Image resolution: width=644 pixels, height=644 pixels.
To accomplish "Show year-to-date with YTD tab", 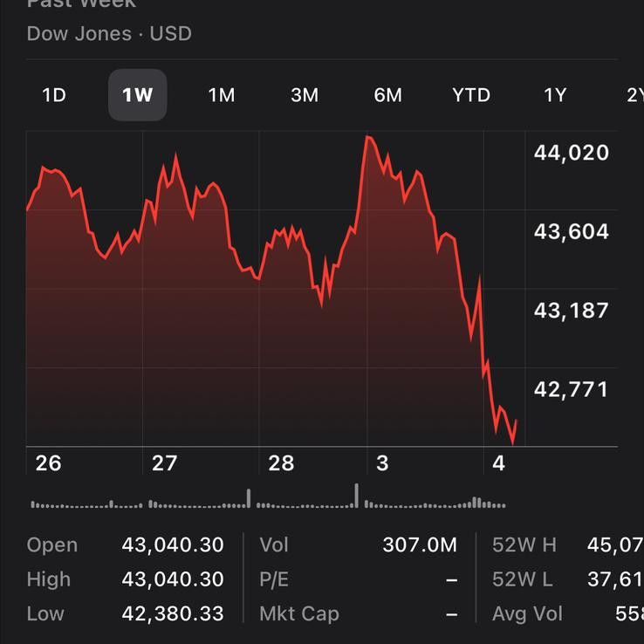I will point(471,95).
